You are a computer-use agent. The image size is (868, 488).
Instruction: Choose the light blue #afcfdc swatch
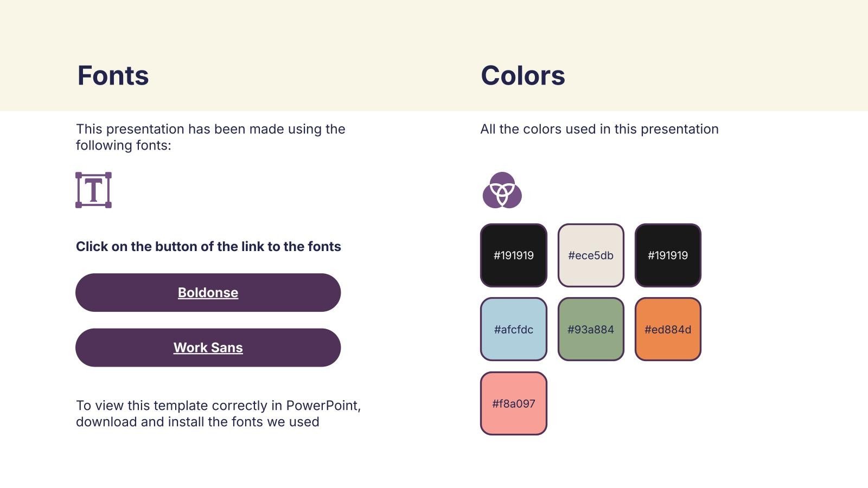(x=514, y=329)
